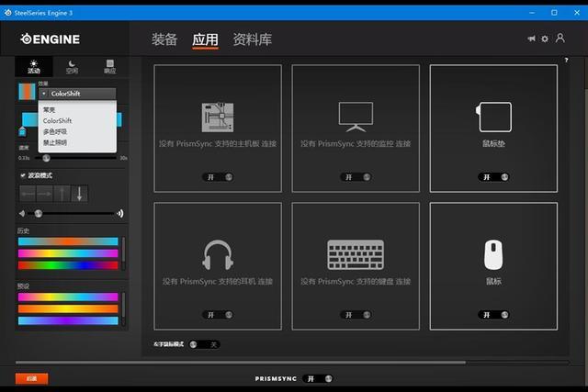Click the motherboard device icon

[x=218, y=118]
